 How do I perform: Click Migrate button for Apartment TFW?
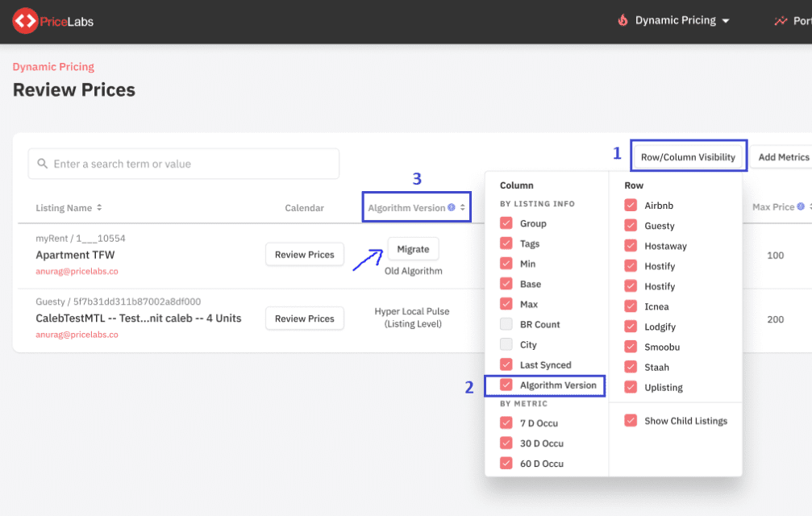(x=413, y=249)
